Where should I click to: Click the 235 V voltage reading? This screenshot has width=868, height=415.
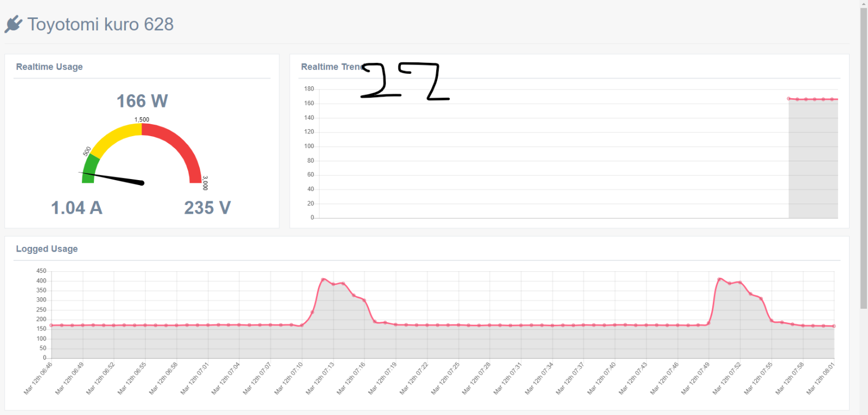[x=207, y=208]
